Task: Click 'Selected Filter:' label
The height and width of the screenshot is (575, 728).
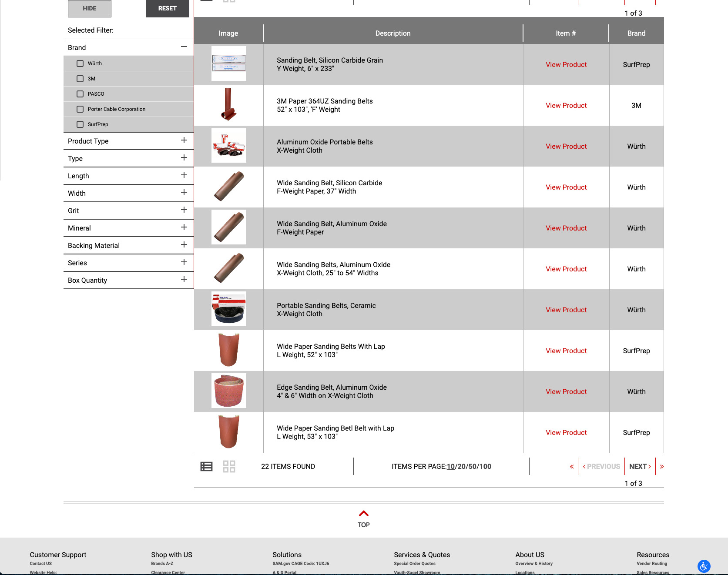Action: click(91, 30)
